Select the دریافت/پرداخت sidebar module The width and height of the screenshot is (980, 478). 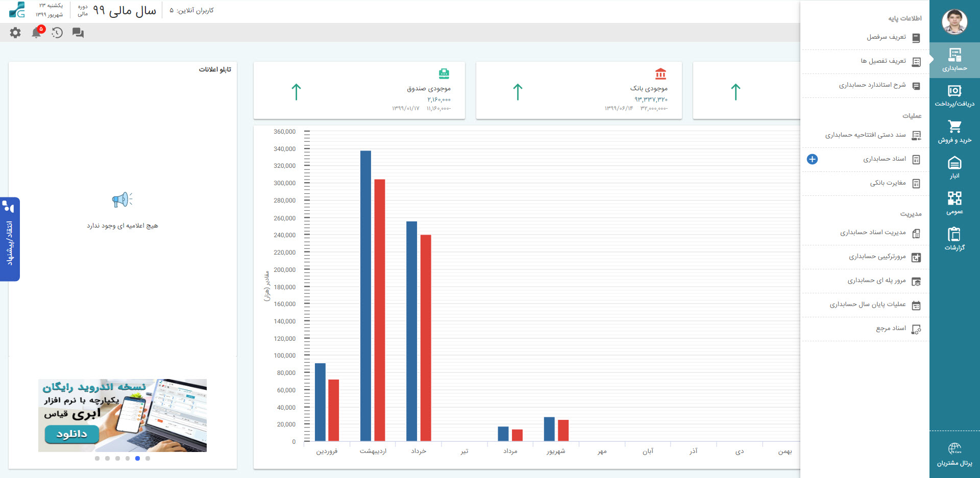954,96
